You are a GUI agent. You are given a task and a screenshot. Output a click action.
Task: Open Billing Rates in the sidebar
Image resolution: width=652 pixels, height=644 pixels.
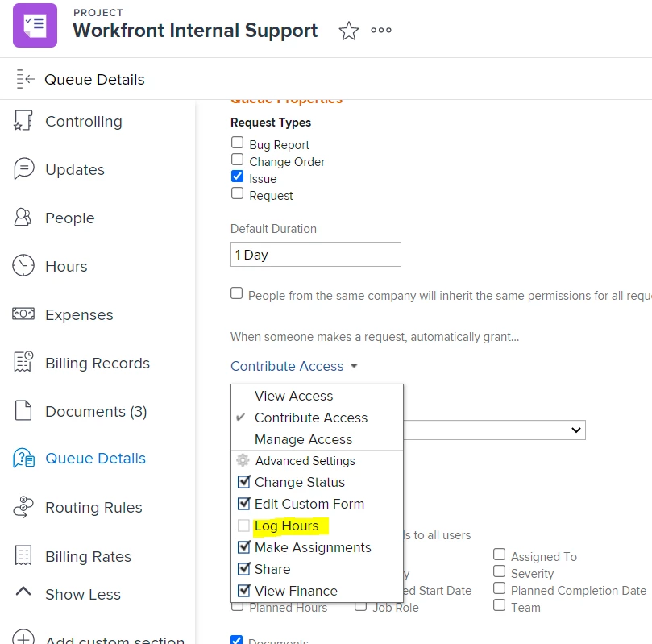tap(88, 556)
